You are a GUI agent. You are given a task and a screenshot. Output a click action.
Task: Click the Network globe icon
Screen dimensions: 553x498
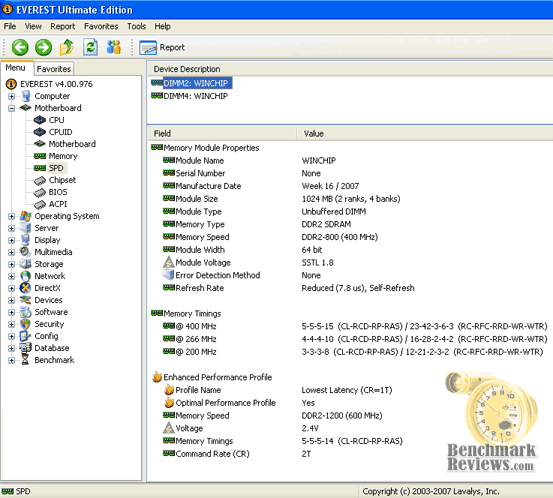pyautogui.click(x=25, y=276)
